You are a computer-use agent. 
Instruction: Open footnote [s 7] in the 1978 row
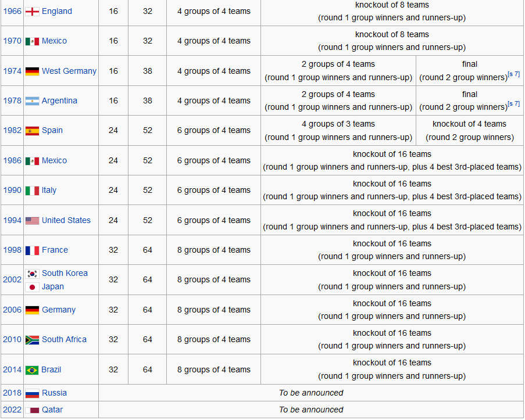[x=513, y=104]
